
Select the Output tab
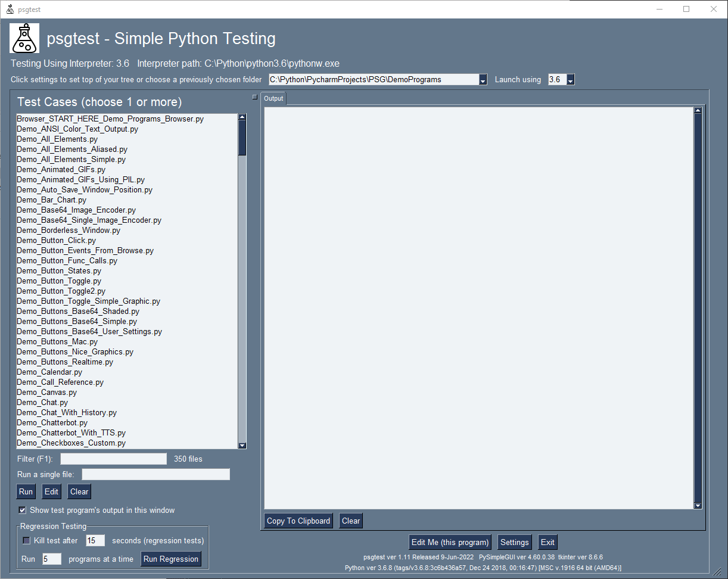tap(273, 98)
